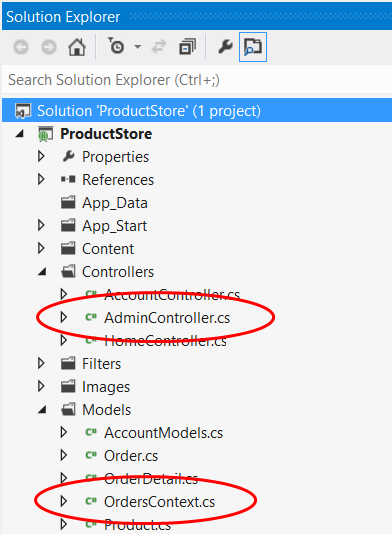Click the ProductStore web project icon
Viewport: 392px width, 534px height.
[x=45, y=134]
